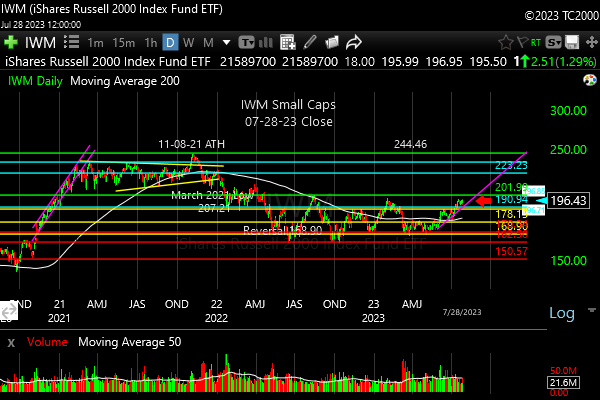Click the share arrow icon
600x400 pixels.
pos(354,43)
